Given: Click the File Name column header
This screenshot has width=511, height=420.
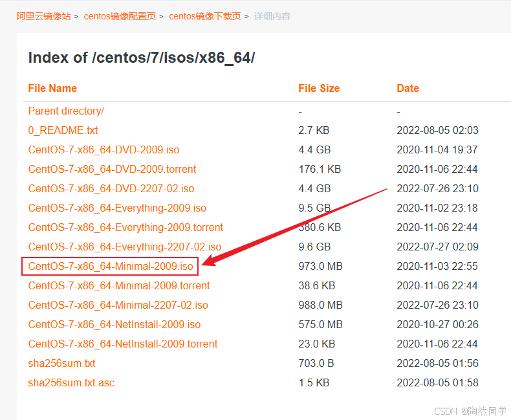Looking at the screenshot, I should point(52,89).
